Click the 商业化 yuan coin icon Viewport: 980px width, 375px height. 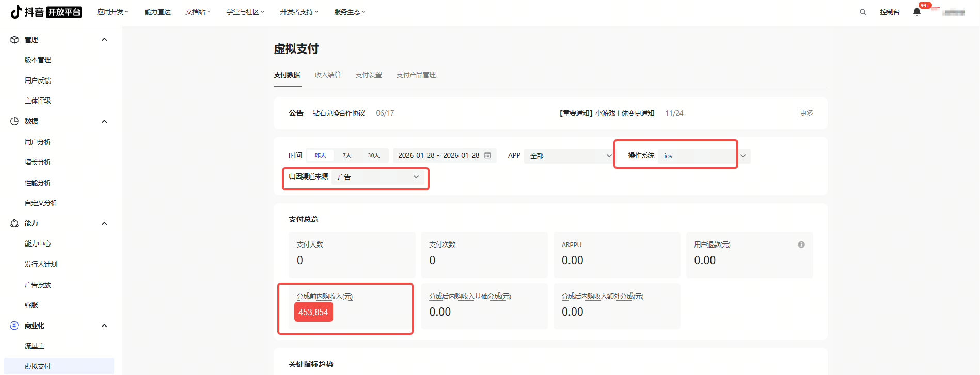tap(14, 325)
